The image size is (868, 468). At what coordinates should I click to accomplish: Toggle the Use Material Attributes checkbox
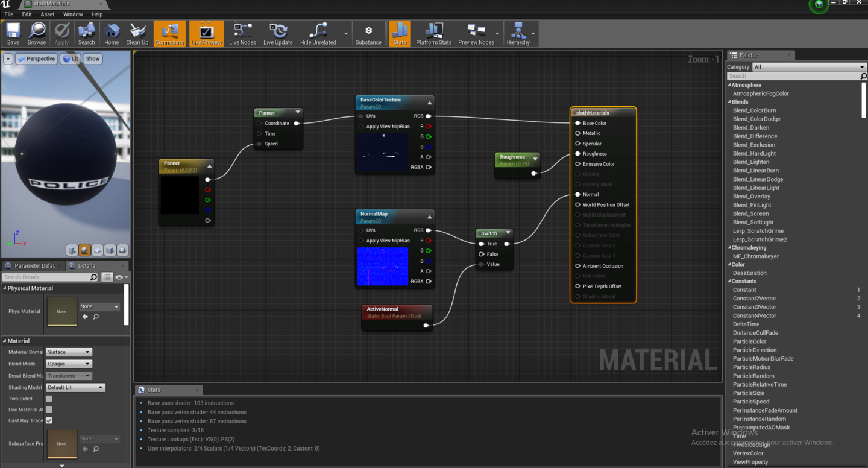[x=49, y=409]
